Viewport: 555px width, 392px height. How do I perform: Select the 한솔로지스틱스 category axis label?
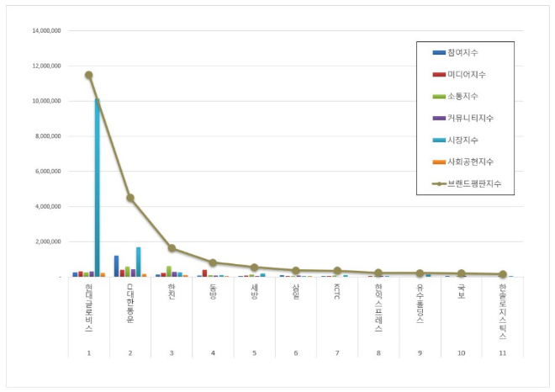[502, 311]
